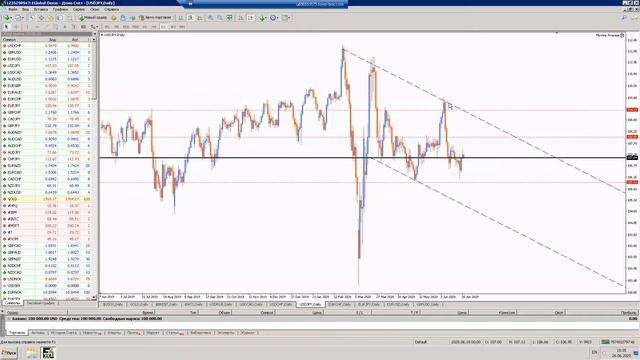The image size is (640, 360).
Task: Select the horizontal line tool
Action: [x=37, y=27]
